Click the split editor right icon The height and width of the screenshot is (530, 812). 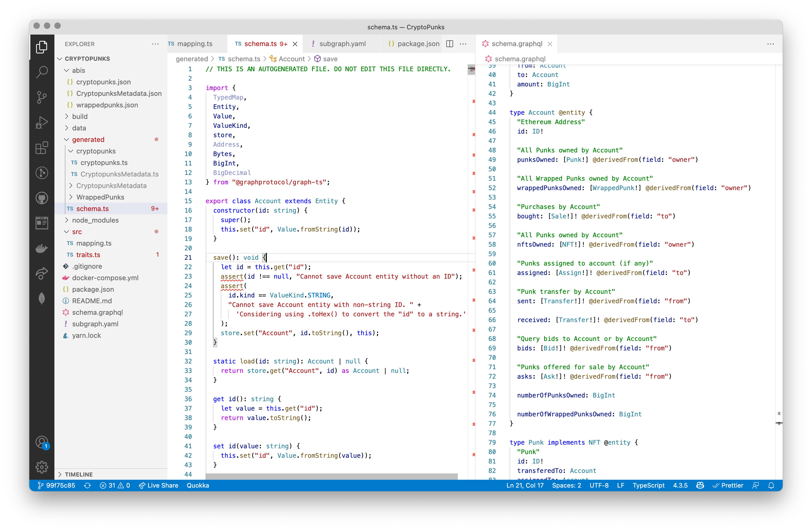pos(450,44)
